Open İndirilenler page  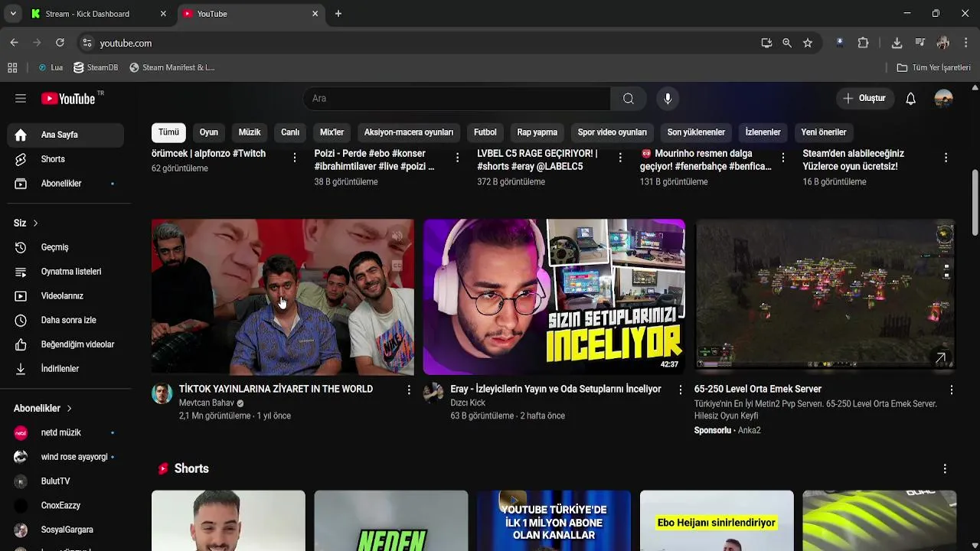(66, 369)
